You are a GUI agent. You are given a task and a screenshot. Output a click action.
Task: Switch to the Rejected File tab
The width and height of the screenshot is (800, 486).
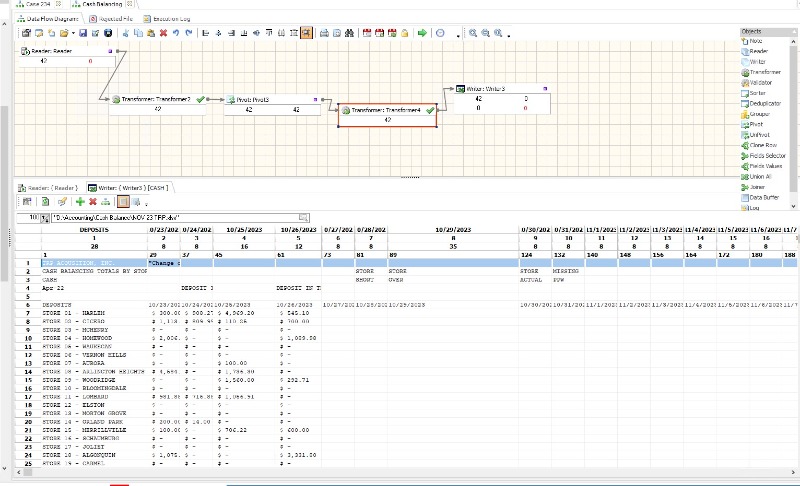[x=111, y=19]
